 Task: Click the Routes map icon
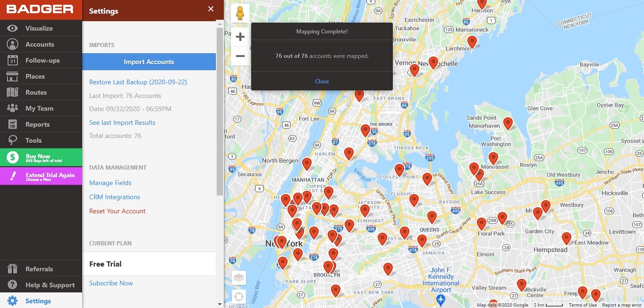point(13,92)
